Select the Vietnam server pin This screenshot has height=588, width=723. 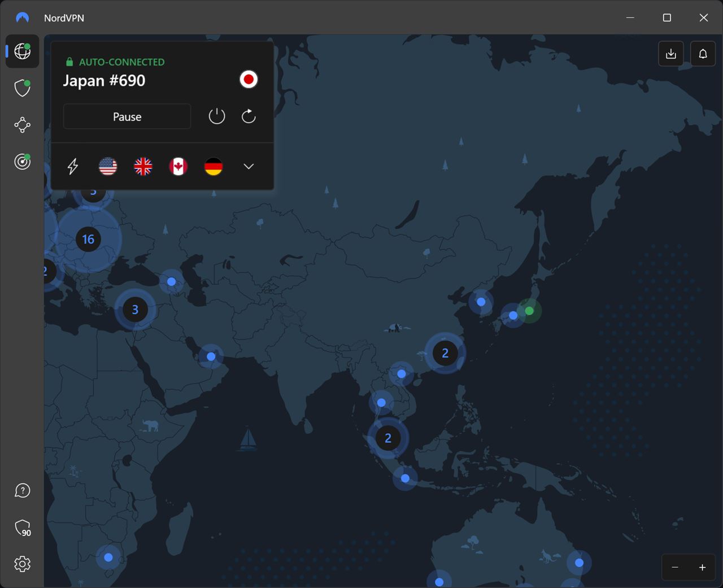[x=402, y=373]
